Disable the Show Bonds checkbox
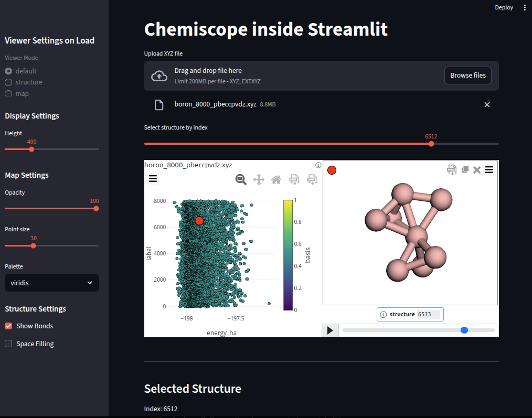 8,326
